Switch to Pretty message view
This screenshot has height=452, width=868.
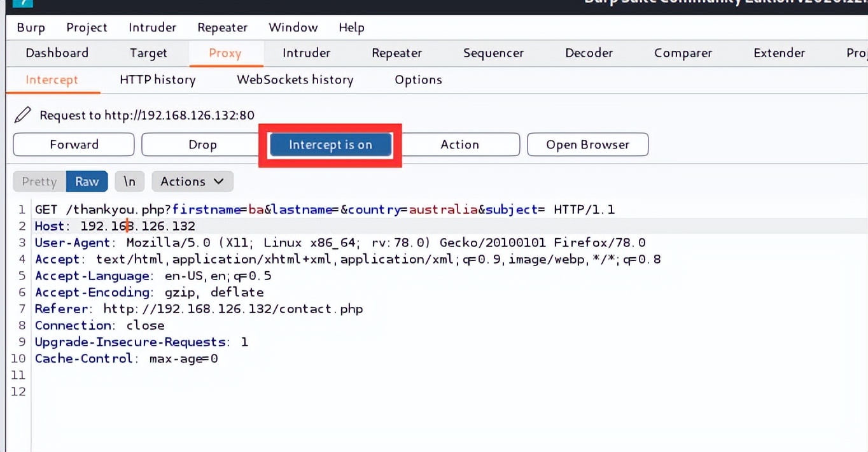click(x=39, y=181)
